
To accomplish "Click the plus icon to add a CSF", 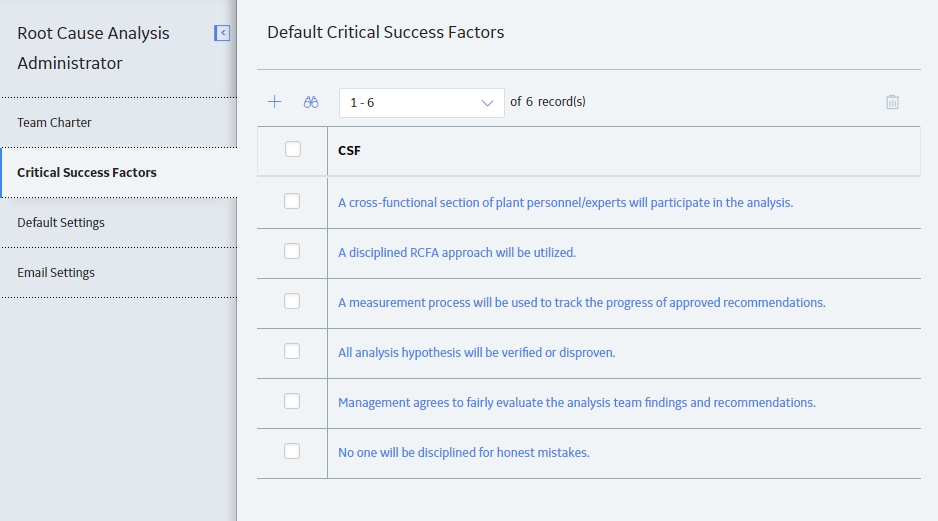I will pos(275,102).
